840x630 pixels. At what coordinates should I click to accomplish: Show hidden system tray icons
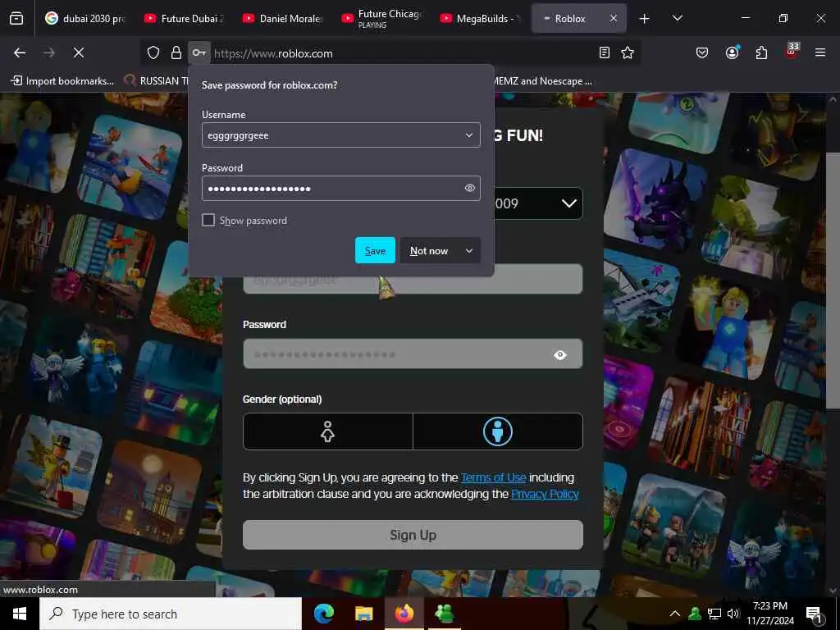pos(675,614)
